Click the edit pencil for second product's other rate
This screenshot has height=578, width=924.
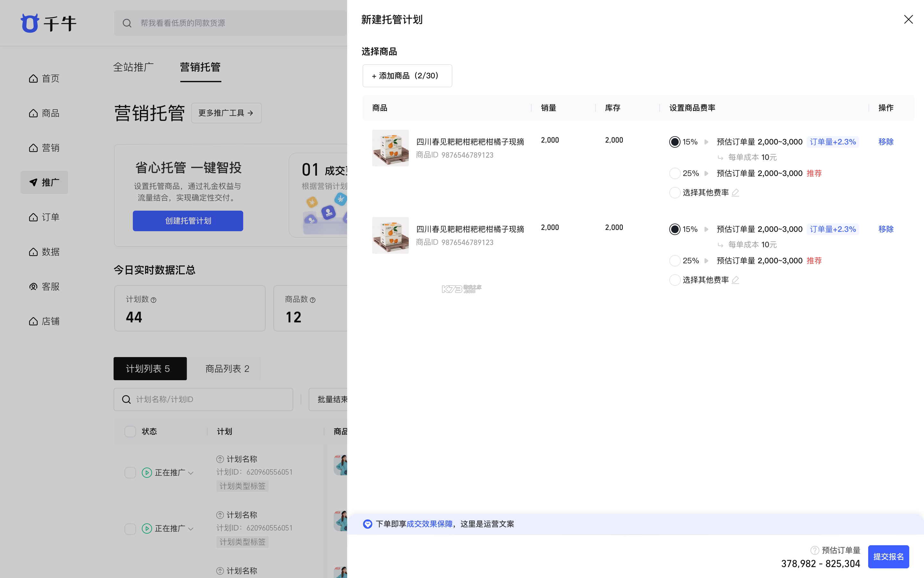[x=735, y=280]
